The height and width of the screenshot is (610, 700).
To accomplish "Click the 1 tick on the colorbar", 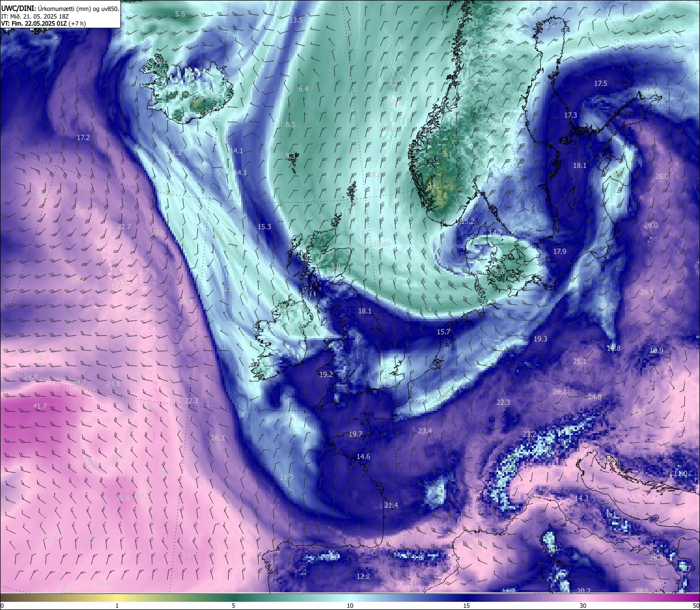I will click(117, 606).
